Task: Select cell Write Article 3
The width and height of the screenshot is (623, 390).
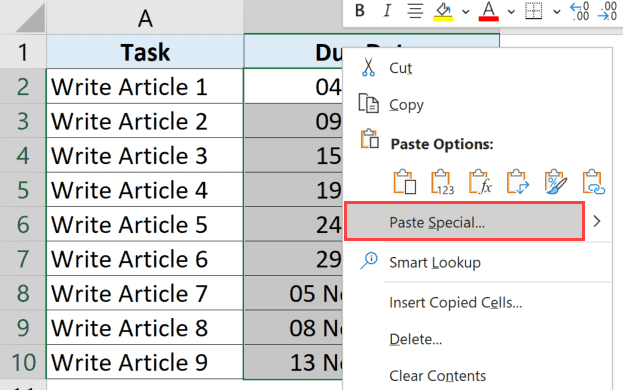Action: click(145, 155)
